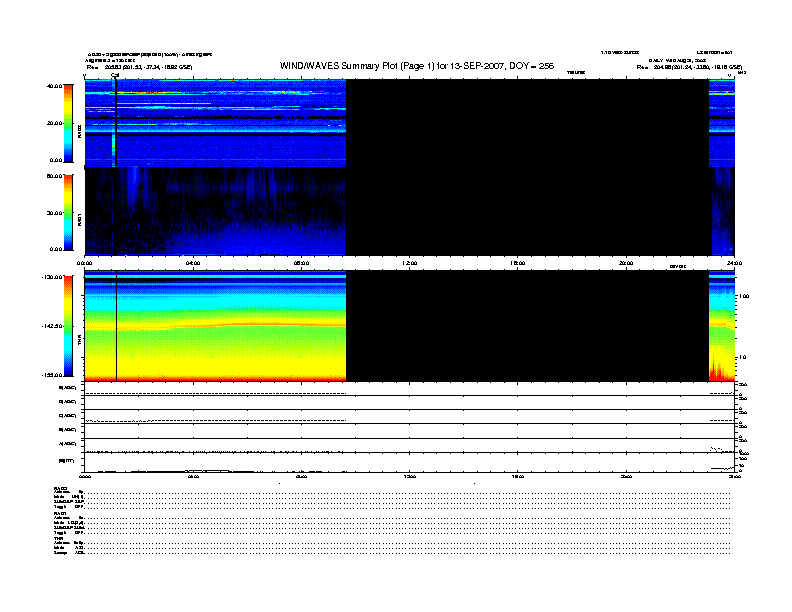Click the TNR spectrogram segment after the gap
This screenshot has height=612, width=792.
(722, 326)
